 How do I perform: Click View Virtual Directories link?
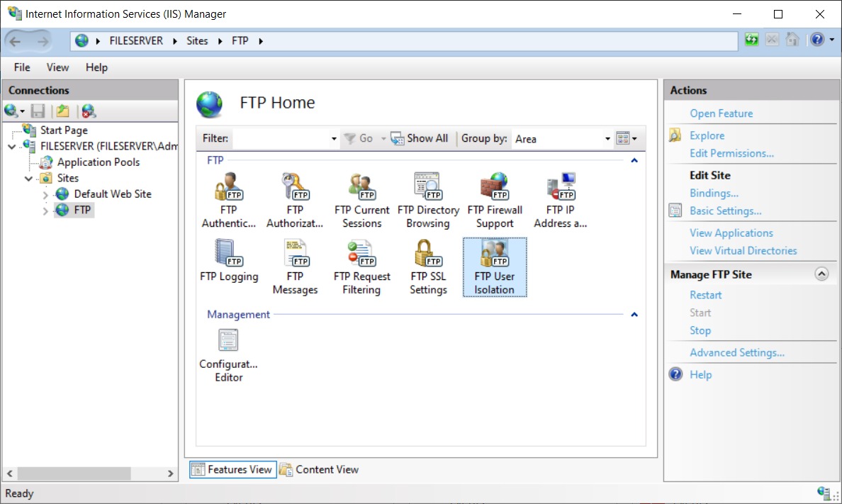[743, 250]
